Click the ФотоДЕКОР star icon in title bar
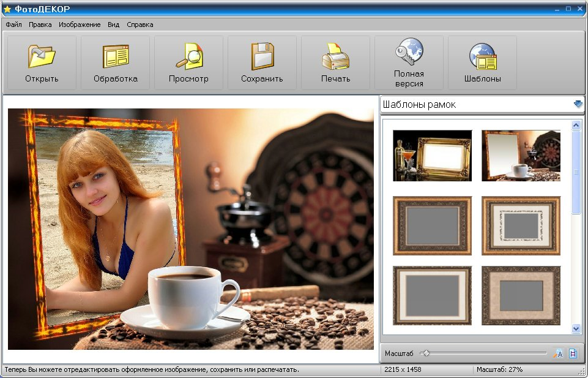The height and width of the screenshot is (378, 588). pos(7,9)
